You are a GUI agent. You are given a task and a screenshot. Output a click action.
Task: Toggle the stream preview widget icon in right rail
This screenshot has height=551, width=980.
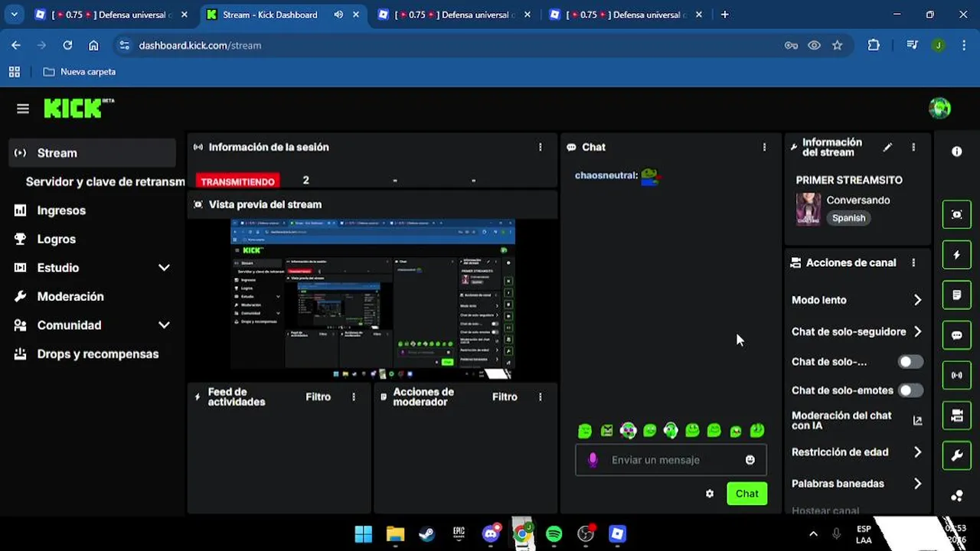click(x=956, y=215)
